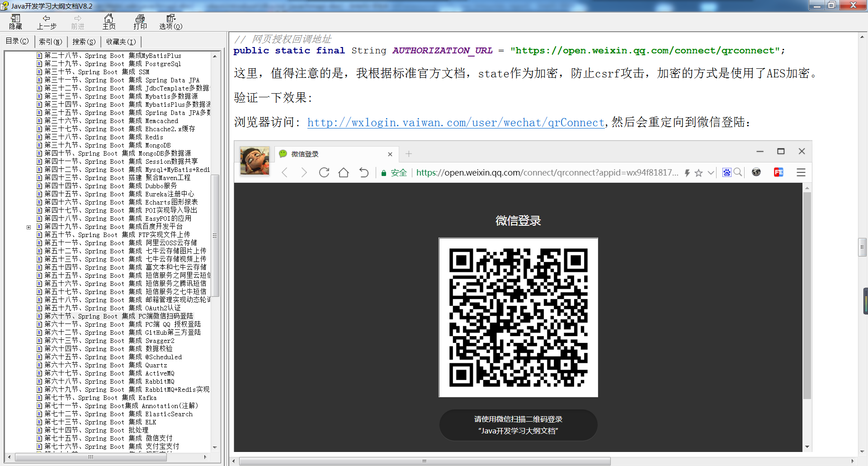868x466 pixels.
Task: Open topic 第三十八节 集成 Redis
Action: click(x=104, y=137)
